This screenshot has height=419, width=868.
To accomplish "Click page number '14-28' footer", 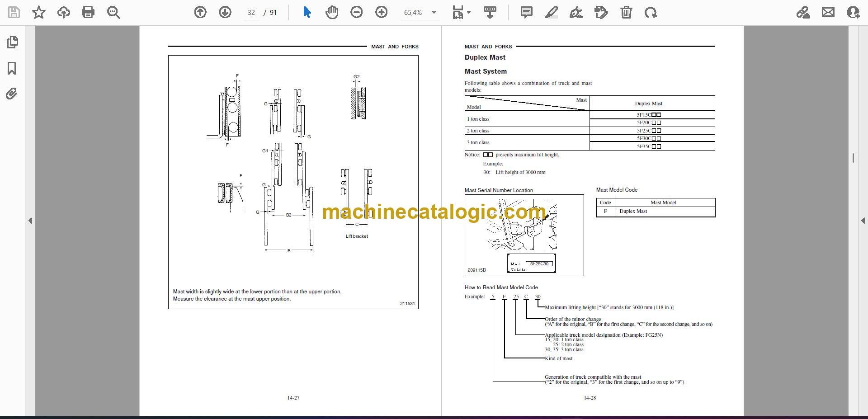I will pos(590,398).
